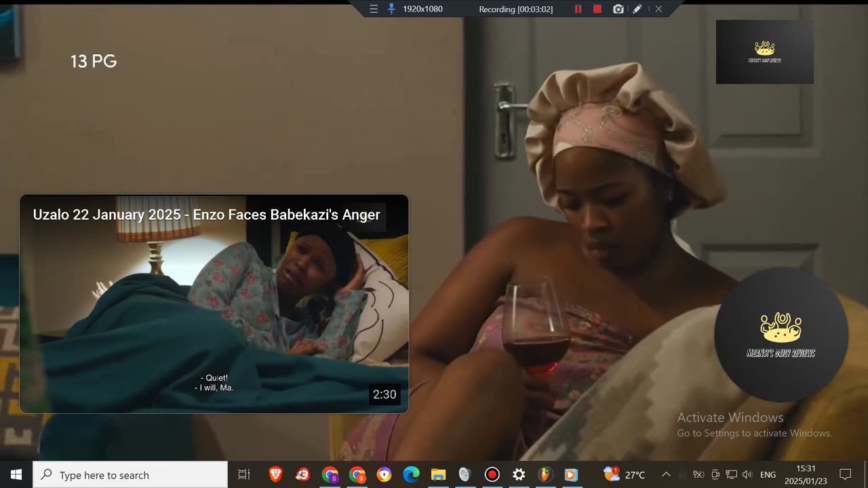Open Chrome with the S profile badge

click(330, 474)
